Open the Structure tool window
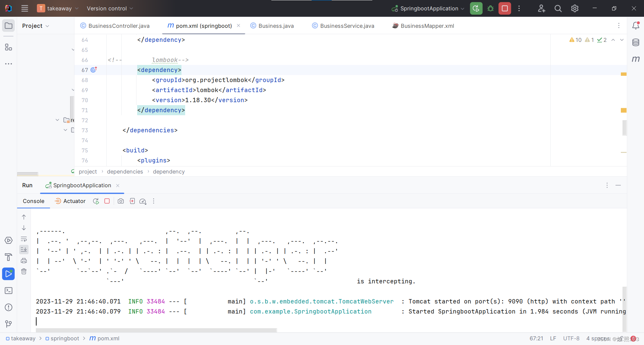644x345 pixels. click(x=8, y=47)
